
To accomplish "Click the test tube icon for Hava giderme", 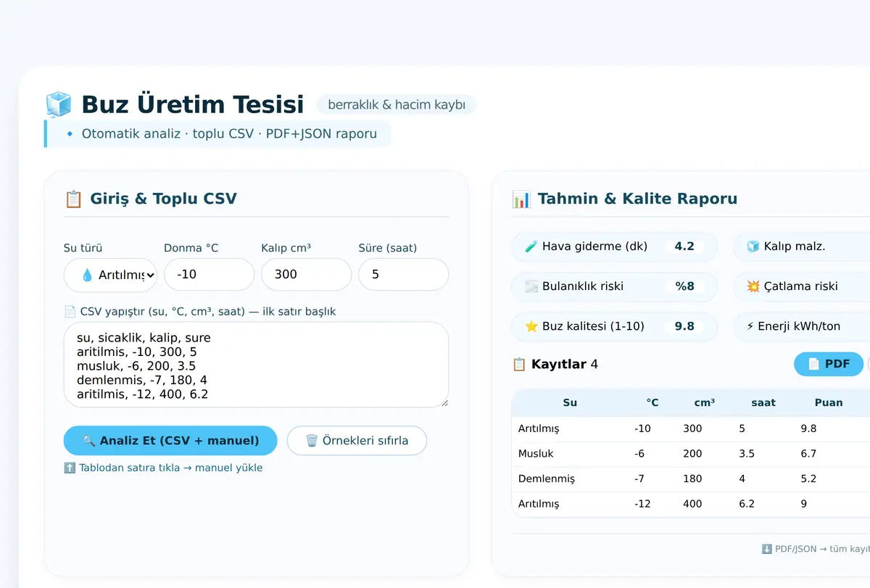I will (531, 247).
